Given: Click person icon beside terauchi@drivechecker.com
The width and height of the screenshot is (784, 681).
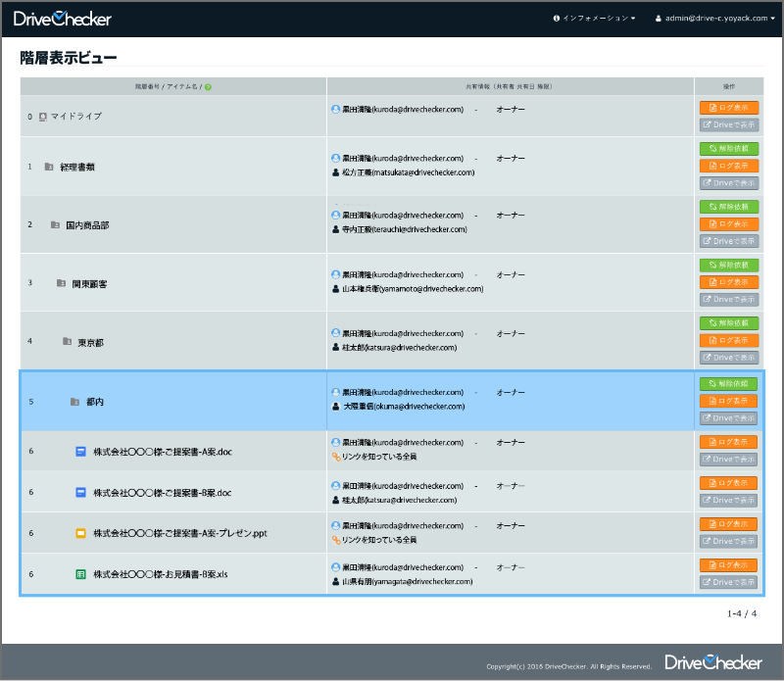Looking at the screenshot, I should click(336, 229).
